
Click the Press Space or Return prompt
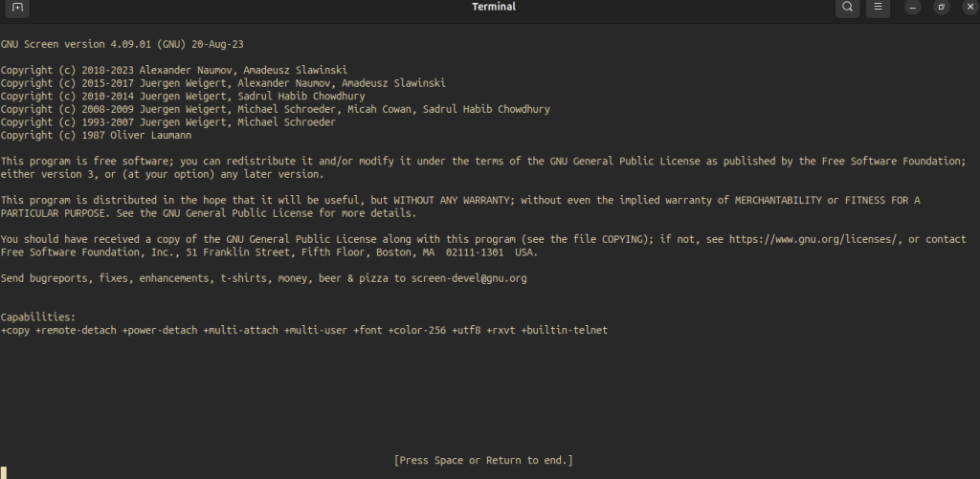(483, 460)
